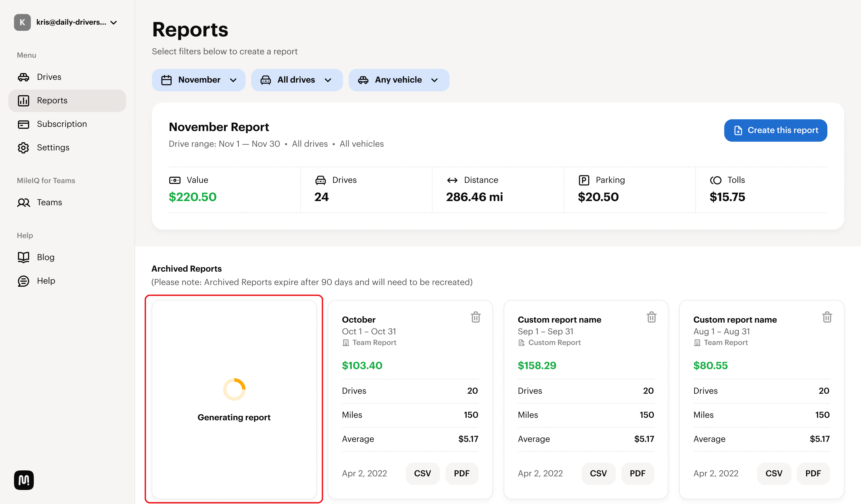
Task: Download October report as CSV
Action: 422,474
